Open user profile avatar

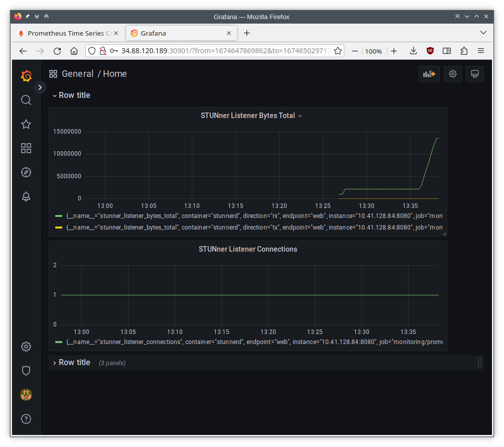pos(26,395)
